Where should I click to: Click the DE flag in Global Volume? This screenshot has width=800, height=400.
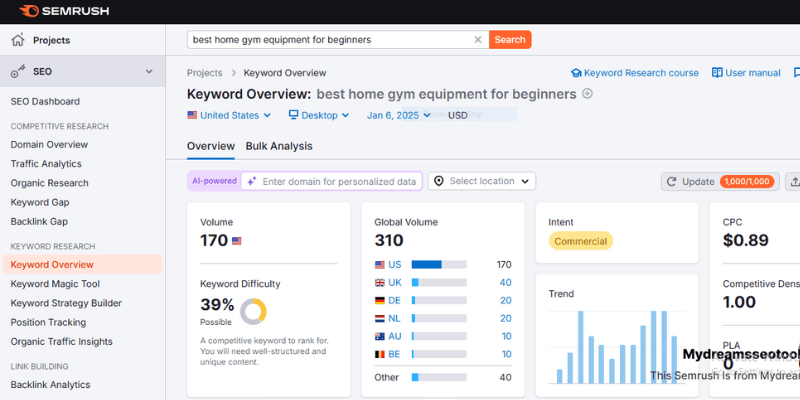[x=380, y=301]
